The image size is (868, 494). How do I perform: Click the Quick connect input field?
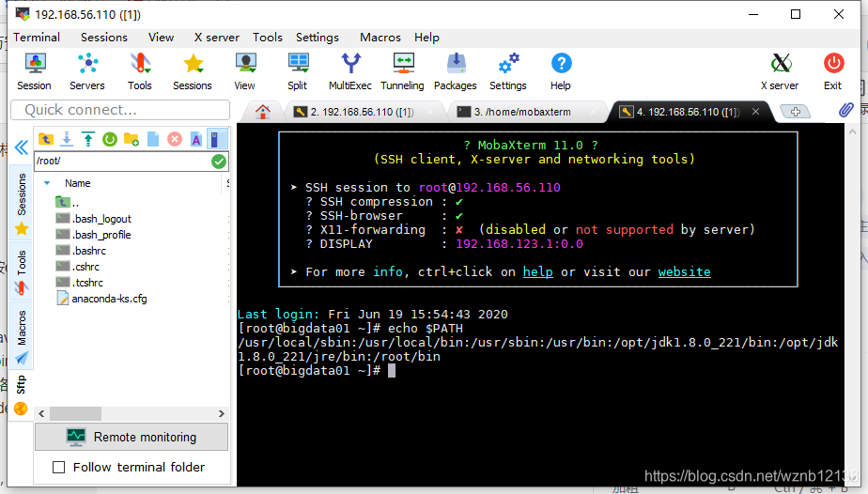[x=120, y=110]
